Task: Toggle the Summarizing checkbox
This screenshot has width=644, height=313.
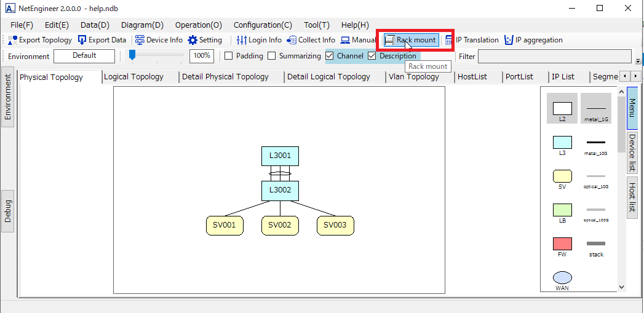Action: [272, 56]
